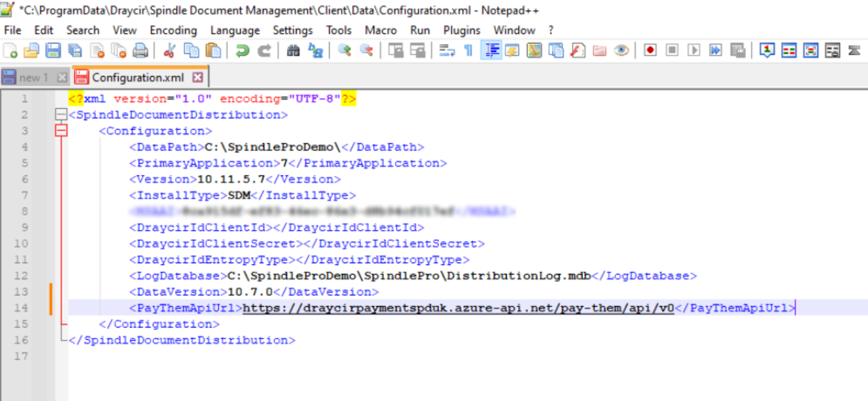Toggle synchronized horizontal scrolling
868x401 pixels.
coord(418,50)
